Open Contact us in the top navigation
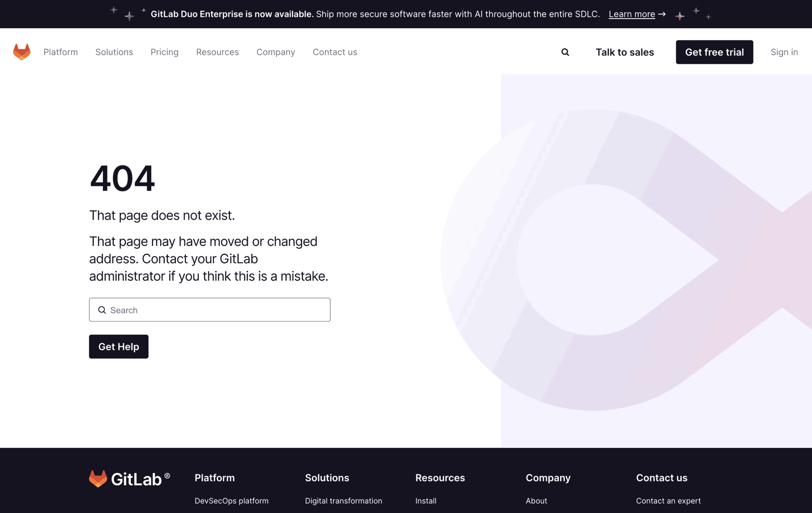 click(335, 52)
